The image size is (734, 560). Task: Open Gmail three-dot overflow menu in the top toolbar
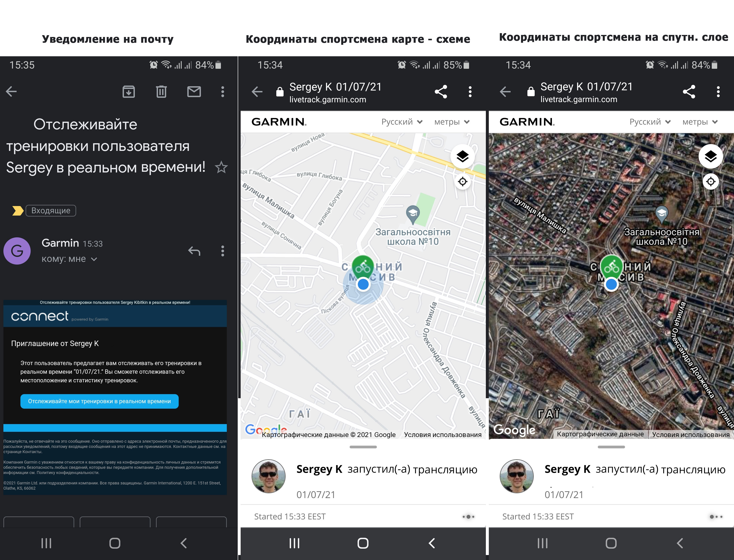point(222,92)
